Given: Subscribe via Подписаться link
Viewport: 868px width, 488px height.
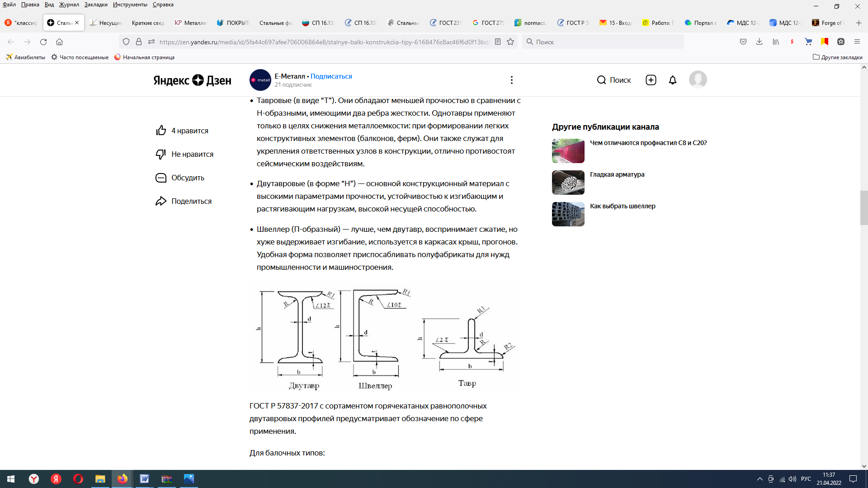Looking at the screenshot, I should (x=331, y=76).
